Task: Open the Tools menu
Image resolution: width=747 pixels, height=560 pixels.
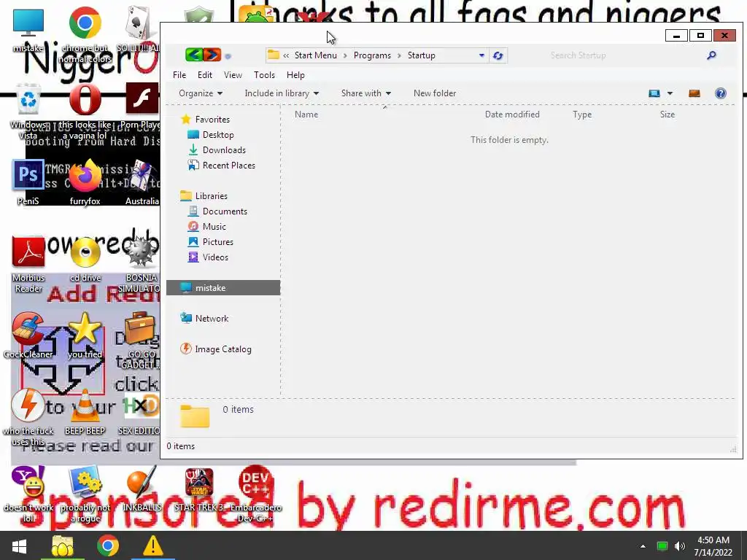Action: [x=264, y=75]
